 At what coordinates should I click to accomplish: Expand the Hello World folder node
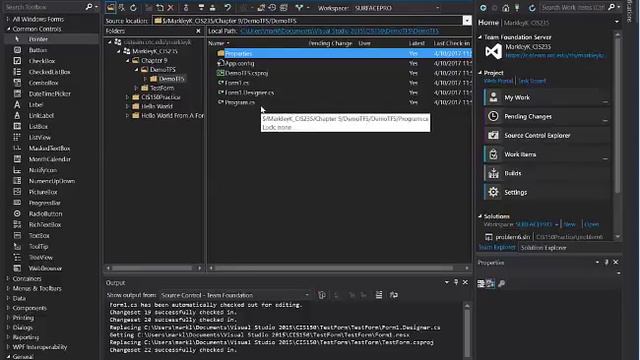(x=127, y=106)
